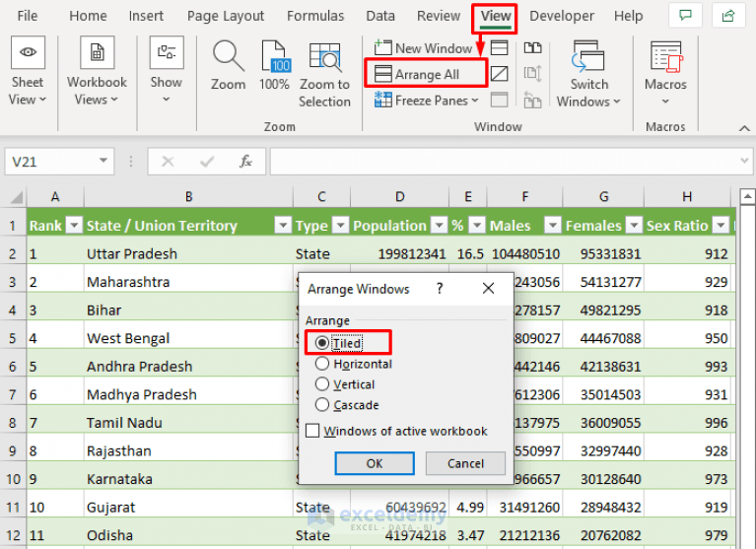Expand the formula bar
This screenshot has height=549, width=756.
tap(744, 161)
